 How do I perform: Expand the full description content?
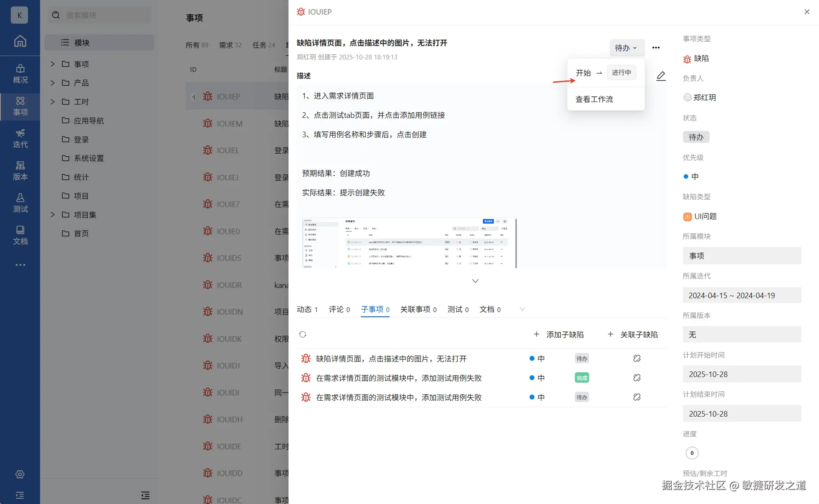475,281
